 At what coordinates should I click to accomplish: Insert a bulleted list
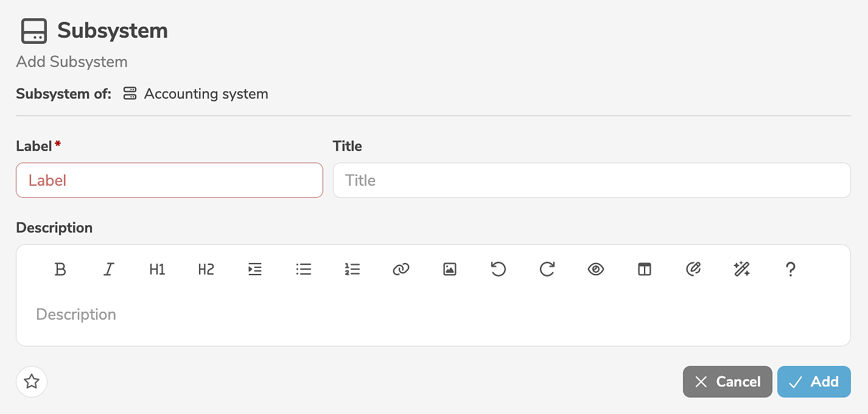click(x=304, y=269)
